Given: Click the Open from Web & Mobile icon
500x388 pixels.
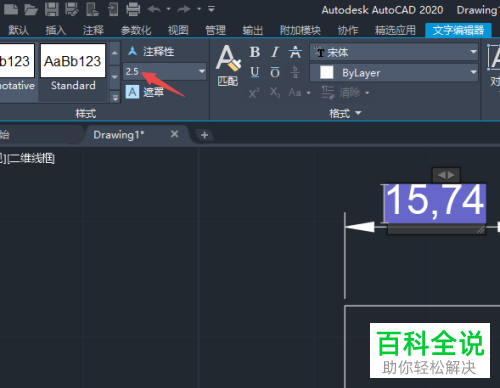Looking at the screenshot, I should (92, 9).
